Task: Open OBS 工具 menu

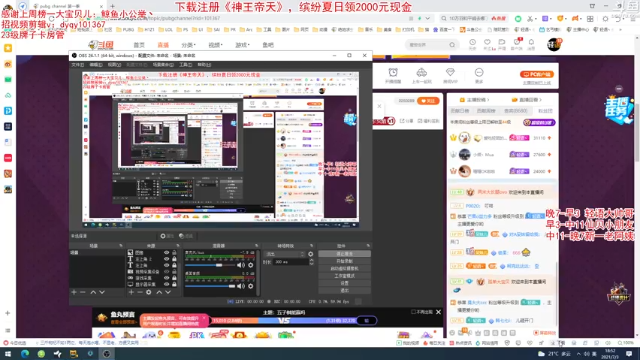Action: tap(185, 65)
